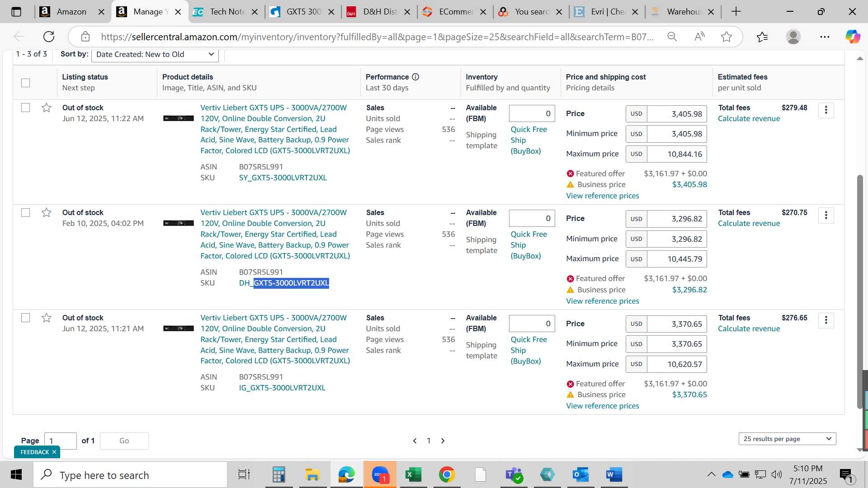Show hidden system tray icons
The image size is (868, 488).
[x=711, y=474]
